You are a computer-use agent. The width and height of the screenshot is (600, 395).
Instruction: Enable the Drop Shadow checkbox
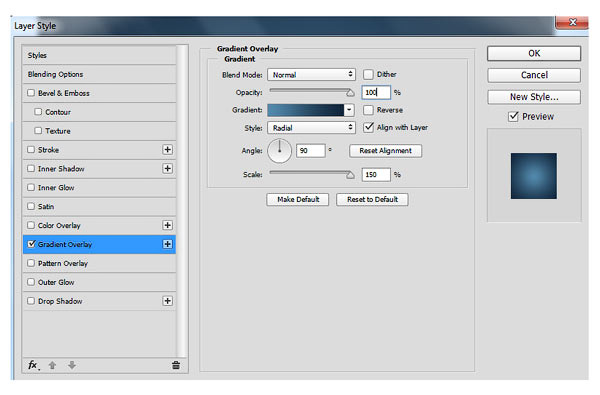(x=31, y=301)
